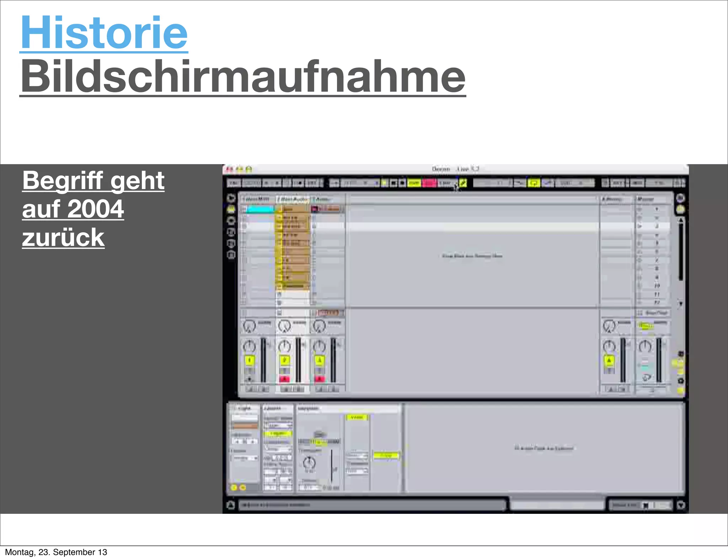This screenshot has width=728, height=560.
Task: Click the global Record button
Action: point(402,183)
